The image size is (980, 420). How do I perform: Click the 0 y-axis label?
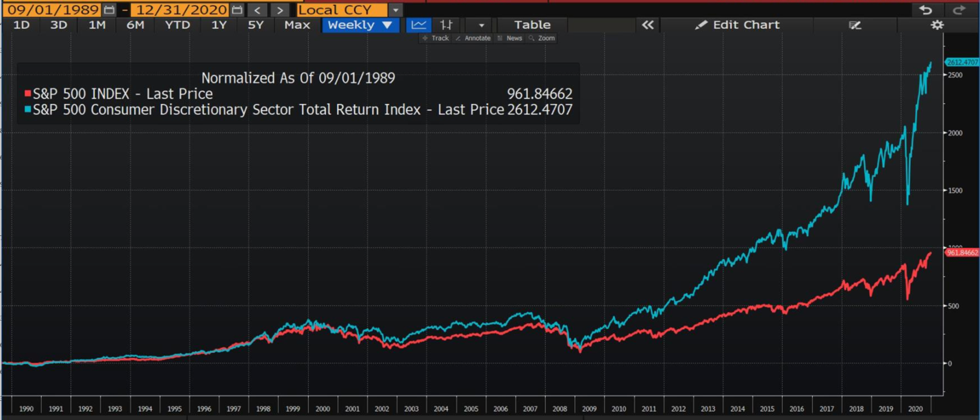pyautogui.click(x=949, y=363)
